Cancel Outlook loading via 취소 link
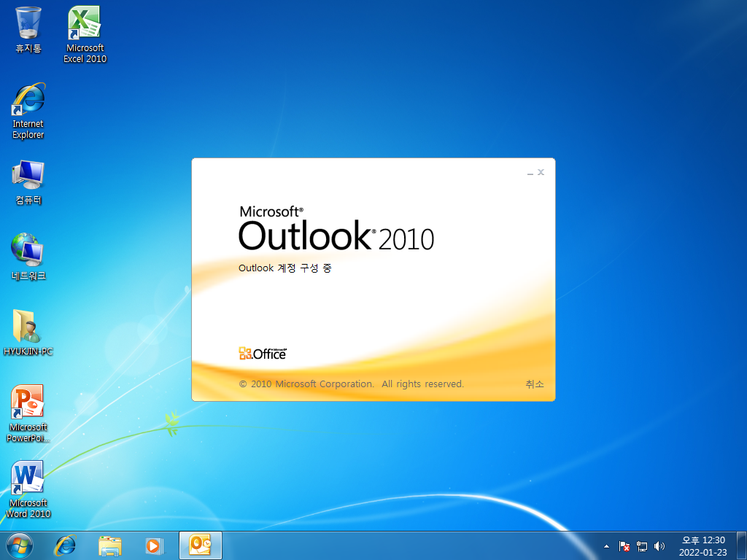This screenshot has height=560, width=747. pyautogui.click(x=535, y=384)
